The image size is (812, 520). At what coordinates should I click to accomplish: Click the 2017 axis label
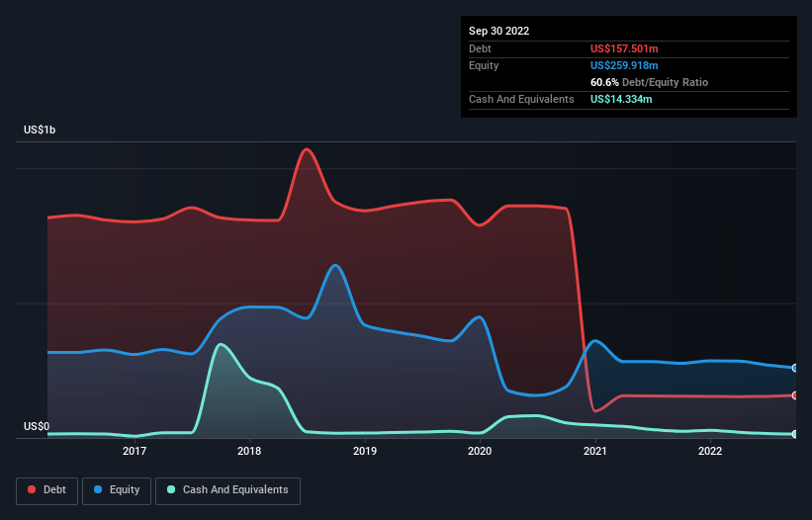point(135,451)
